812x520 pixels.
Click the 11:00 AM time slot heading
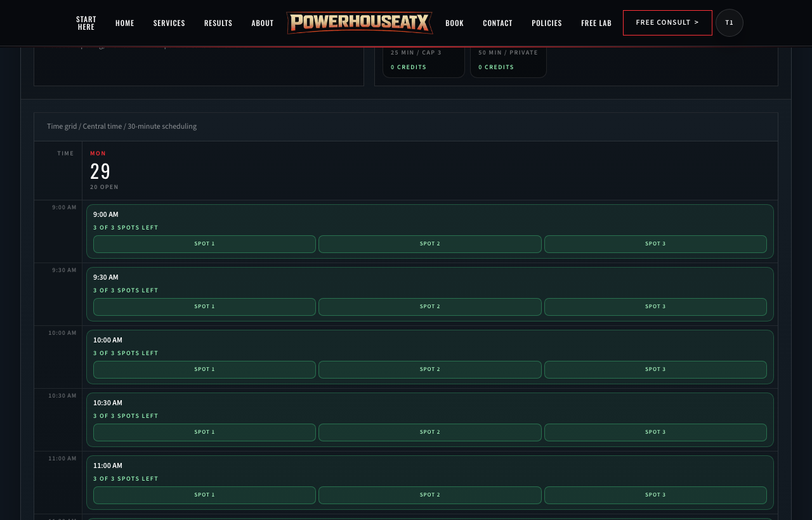point(108,465)
